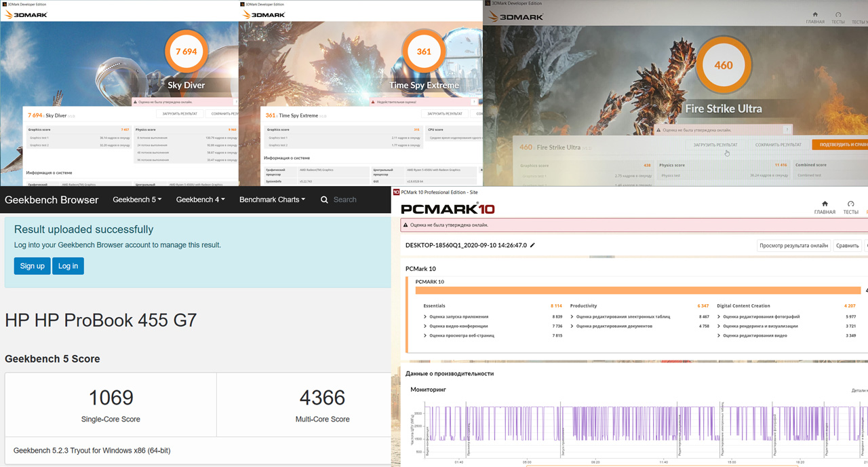
Task: Click the PCMark 10 title bar app icon
Action: click(397, 192)
